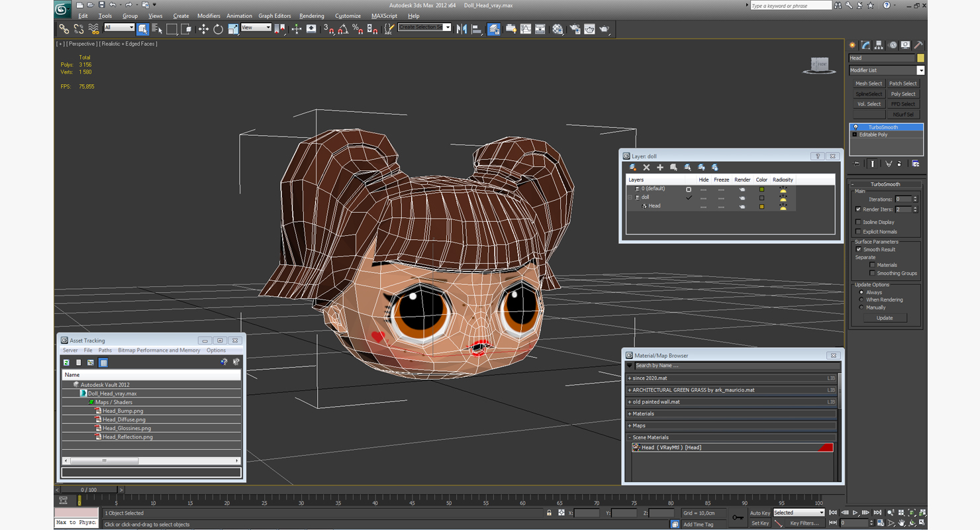This screenshot has width=980, height=530.
Task: Choose the Select and Move tool
Action: pos(203,29)
